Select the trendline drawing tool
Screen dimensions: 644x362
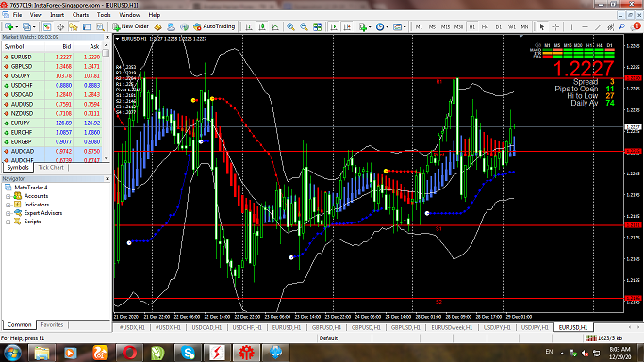(x=599, y=26)
